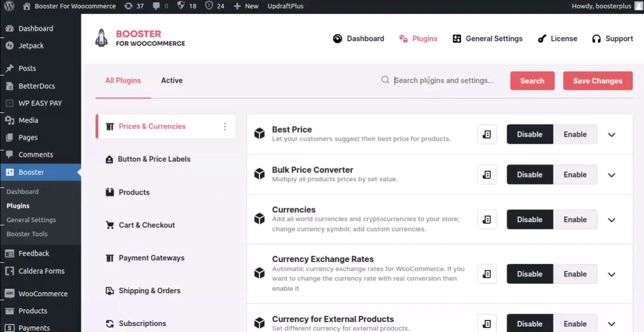644x332 pixels.
Task: Set Best Price to Enable
Action: point(575,134)
